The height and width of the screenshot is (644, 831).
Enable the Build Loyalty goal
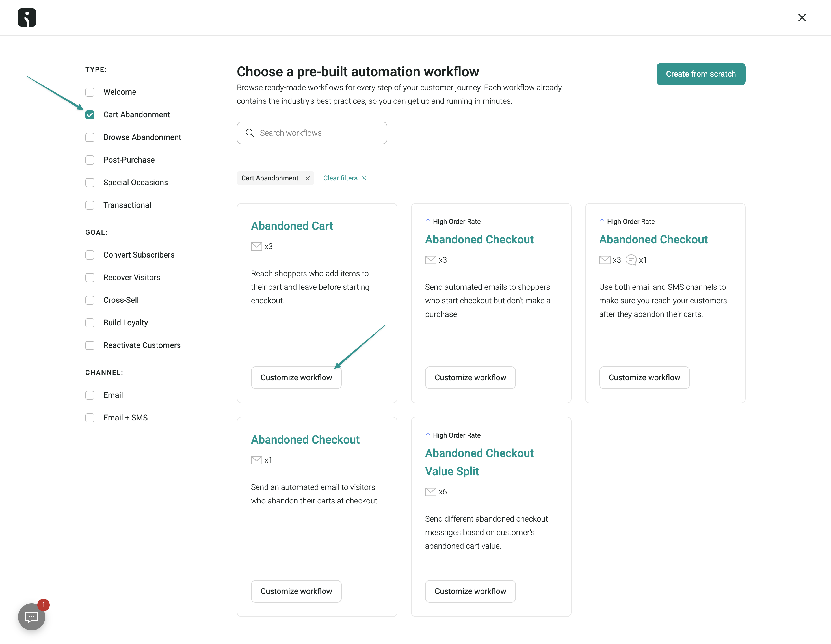point(90,322)
